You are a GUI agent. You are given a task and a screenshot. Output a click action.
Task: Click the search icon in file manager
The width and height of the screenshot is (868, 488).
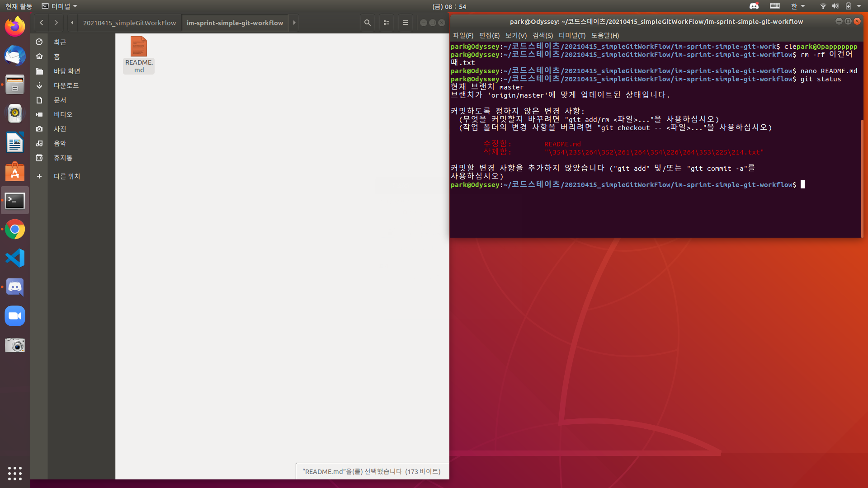367,23
